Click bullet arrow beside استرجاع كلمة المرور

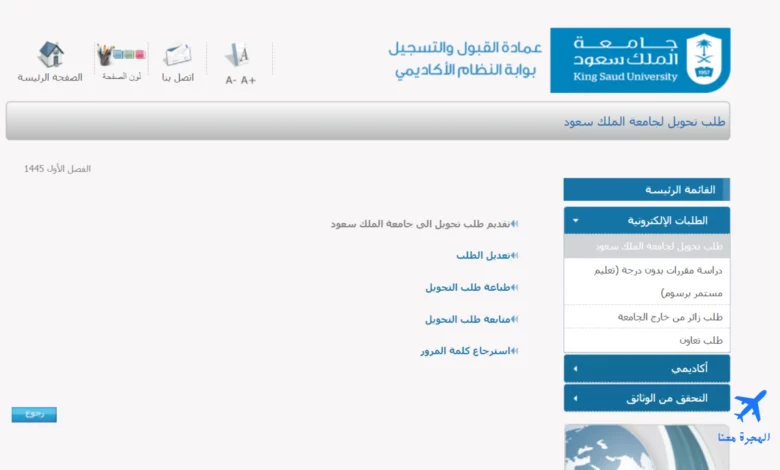tap(515, 351)
